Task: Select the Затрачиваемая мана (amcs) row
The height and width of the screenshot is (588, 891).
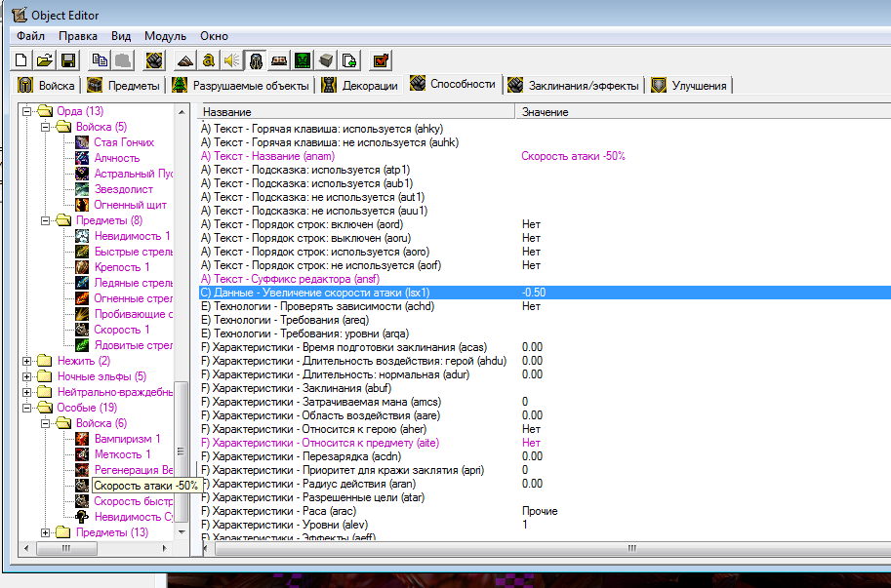Action: click(545, 402)
